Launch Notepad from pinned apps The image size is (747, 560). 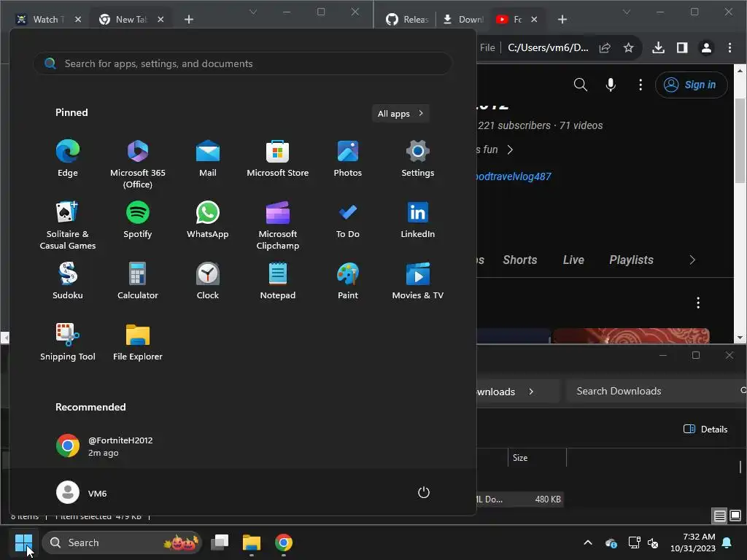[278, 281]
